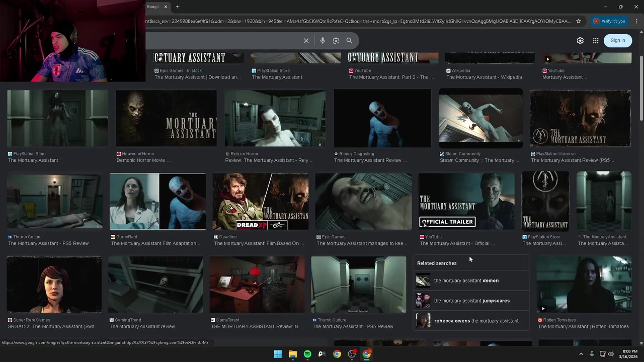
Task: Open the network icon in tray
Action: tap(602, 354)
